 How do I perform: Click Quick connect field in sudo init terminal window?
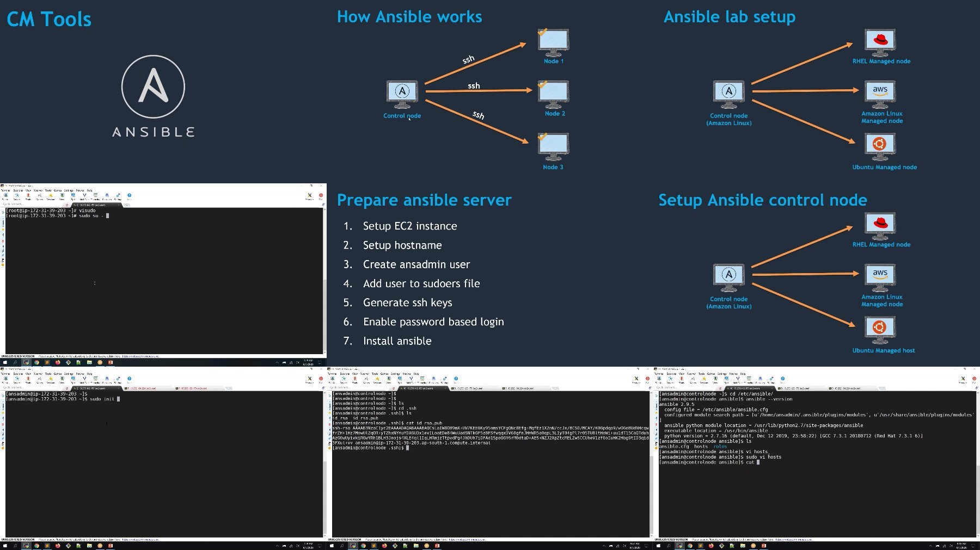point(30,387)
